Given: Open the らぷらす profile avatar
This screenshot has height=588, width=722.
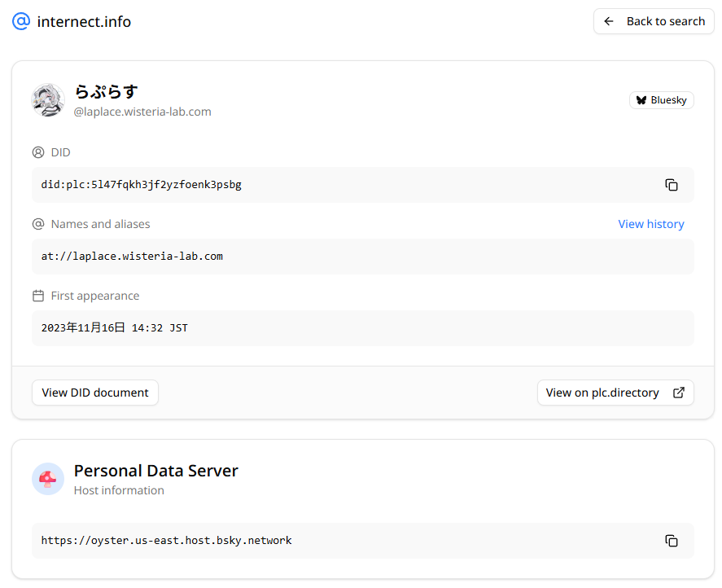Looking at the screenshot, I should point(48,100).
